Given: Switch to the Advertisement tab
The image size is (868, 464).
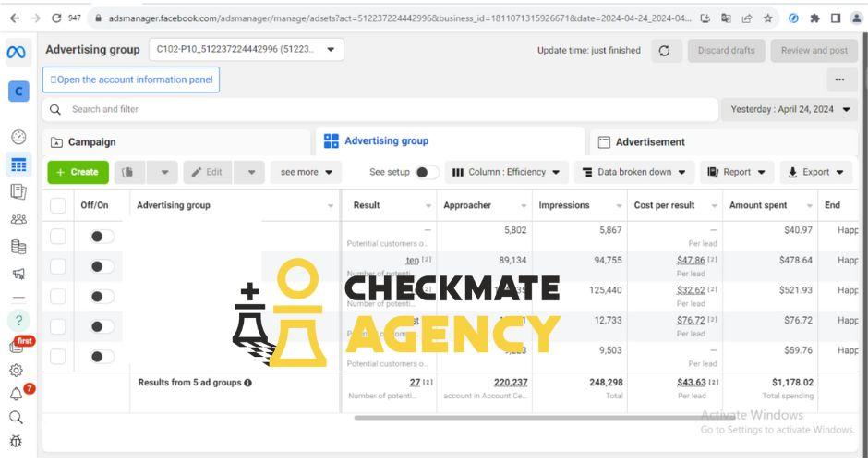Looking at the screenshot, I should coord(724,142).
